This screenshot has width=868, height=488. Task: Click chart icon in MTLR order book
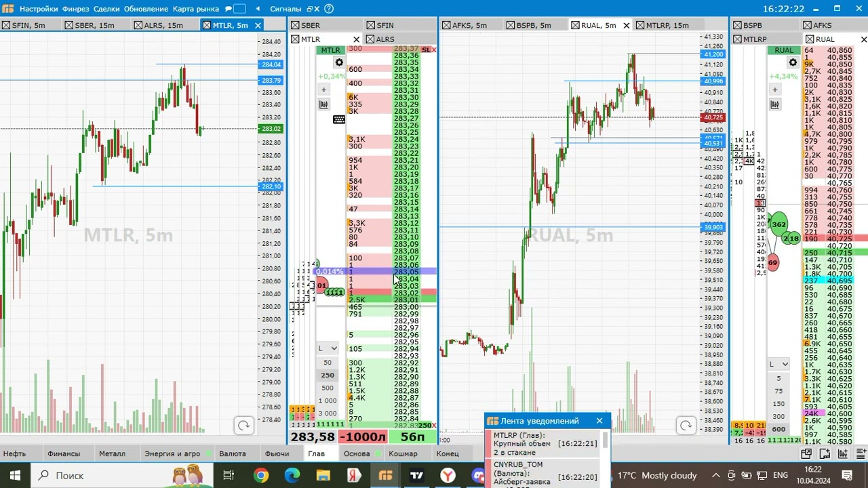(x=323, y=104)
